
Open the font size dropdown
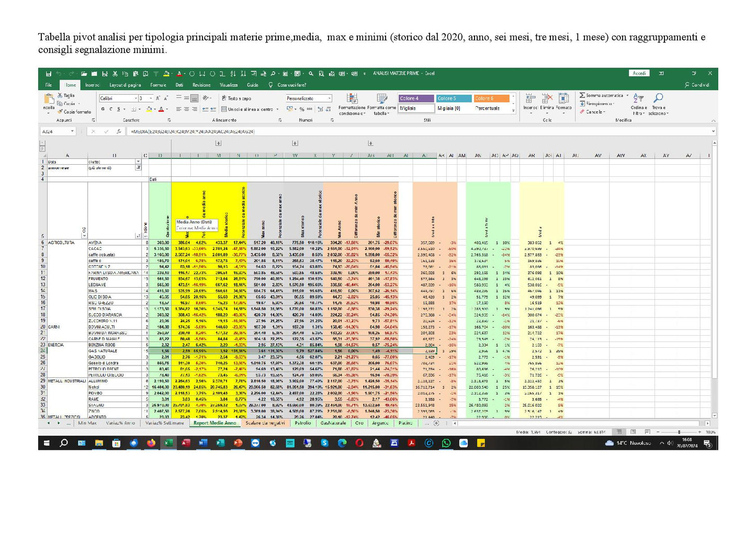click(151, 98)
